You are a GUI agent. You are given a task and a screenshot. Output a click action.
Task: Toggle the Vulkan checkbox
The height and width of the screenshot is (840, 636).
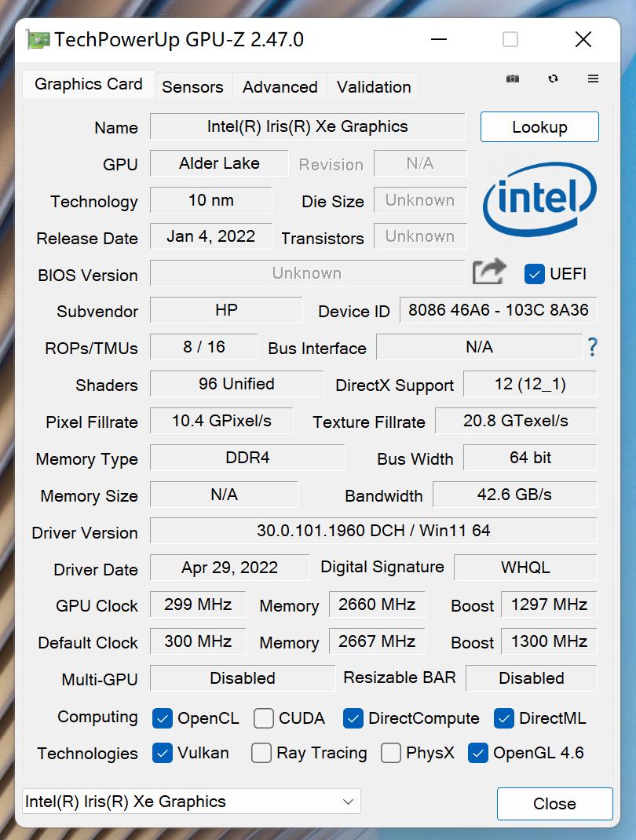tap(163, 753)
